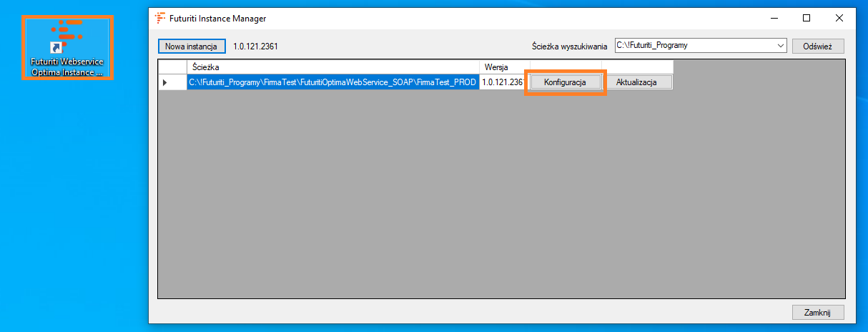868x332 pixels.
Task: Sort by the Ścieżka column header
Action: click(x=332, y=67)
